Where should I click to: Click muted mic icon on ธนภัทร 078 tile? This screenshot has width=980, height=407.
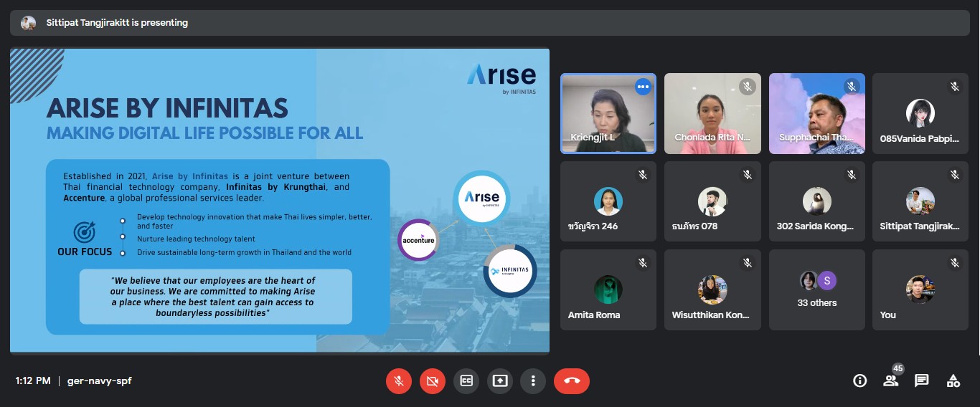(x=747, y=175)
